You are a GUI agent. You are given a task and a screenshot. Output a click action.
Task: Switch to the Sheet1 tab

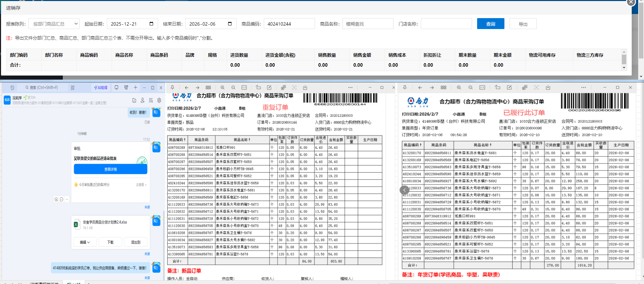(74, 283)
